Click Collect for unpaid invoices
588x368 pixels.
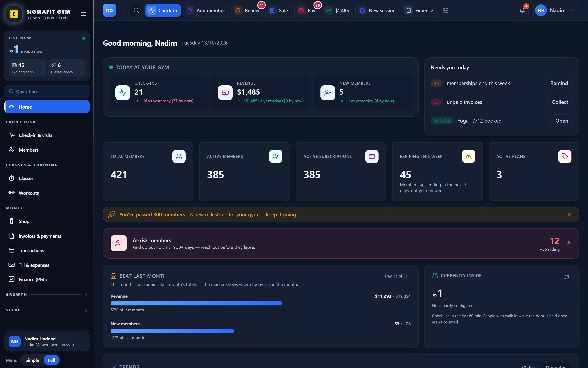tap(560, 102)
